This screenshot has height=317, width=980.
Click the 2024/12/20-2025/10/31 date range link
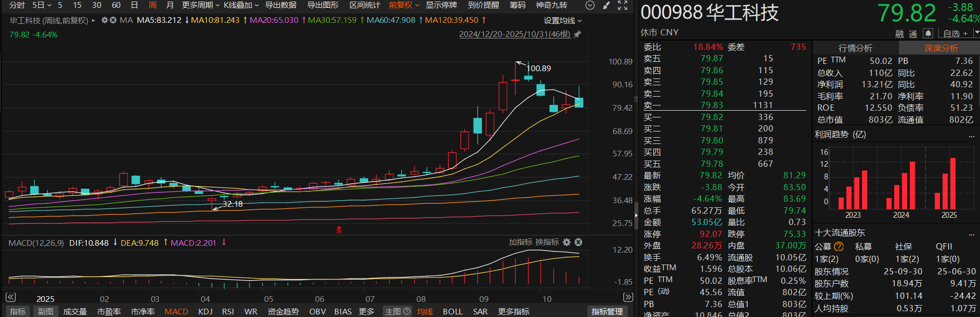(514, 34)
